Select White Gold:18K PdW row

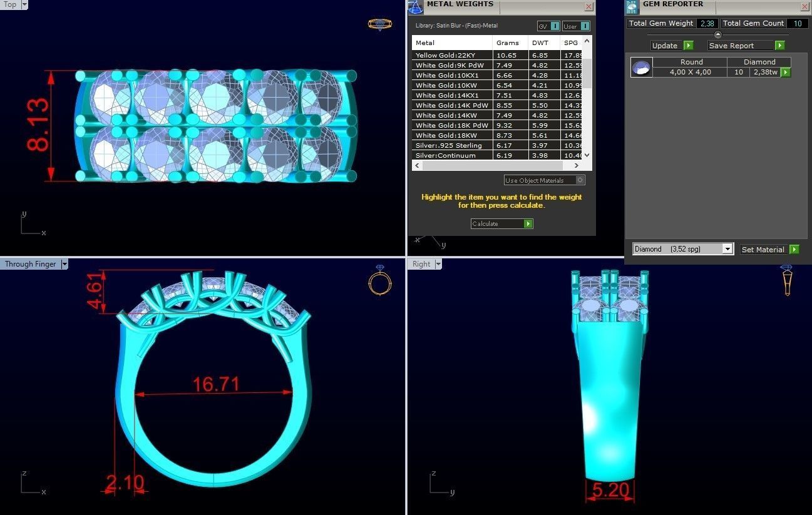497,125
